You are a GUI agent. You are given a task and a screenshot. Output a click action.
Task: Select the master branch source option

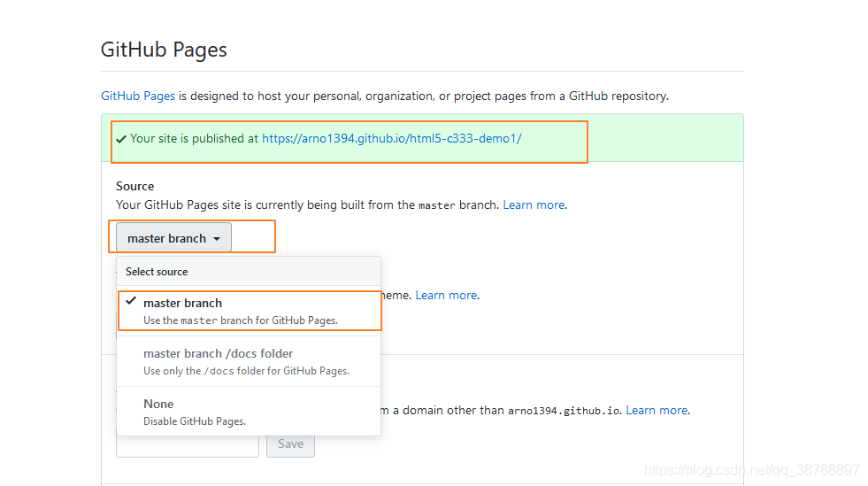click(250, 311)
